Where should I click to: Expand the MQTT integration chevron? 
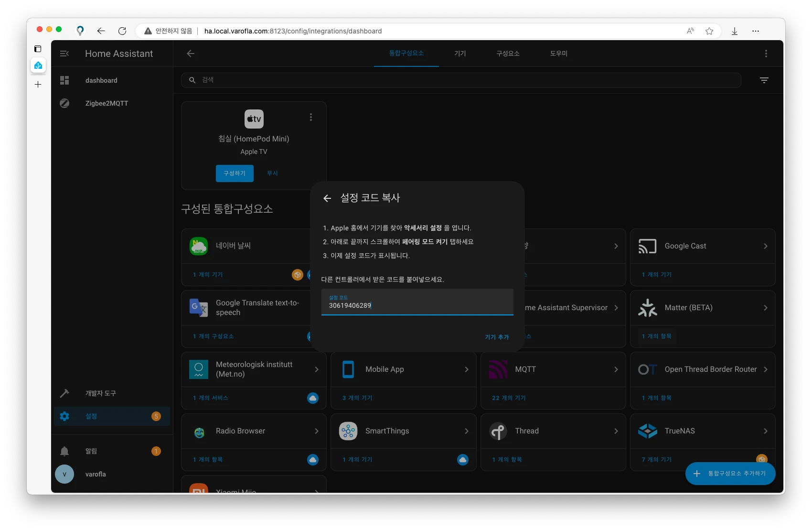[616, 369]
